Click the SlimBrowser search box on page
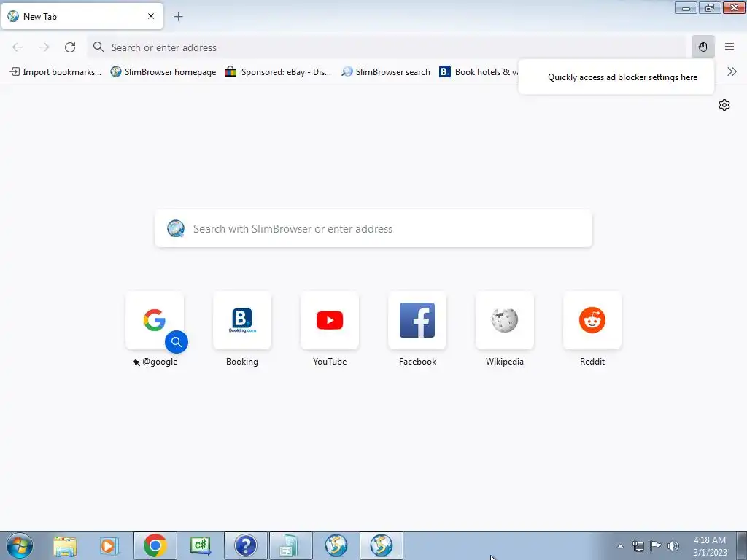Viewport: 747px width, 560px height. pyautogui.click(x=373, y=228)
